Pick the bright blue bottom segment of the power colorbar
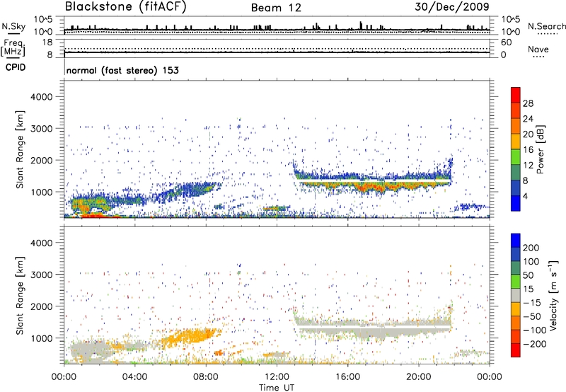 (516, 203)
